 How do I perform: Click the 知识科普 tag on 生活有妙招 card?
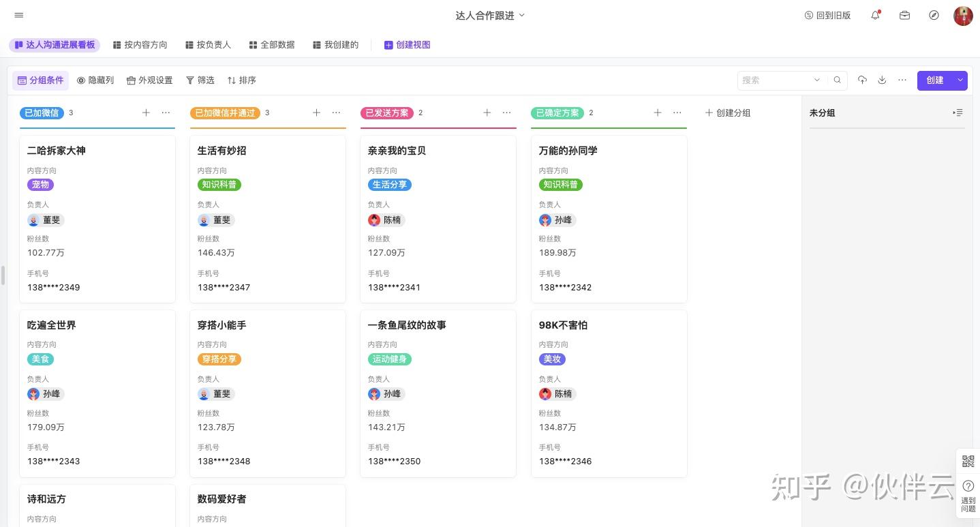point(219,184)
